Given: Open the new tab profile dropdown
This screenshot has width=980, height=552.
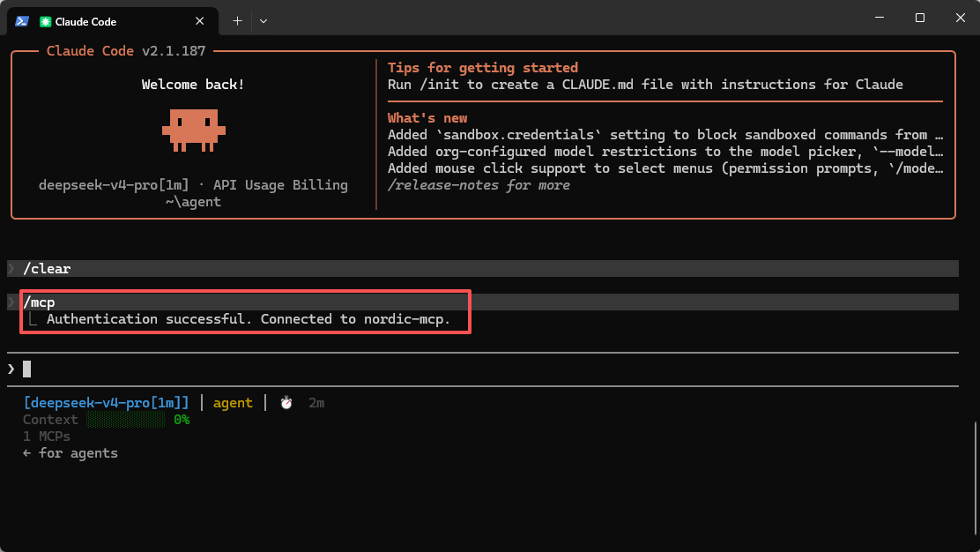Looking at the screenshot, I should [x=264, y=21].
